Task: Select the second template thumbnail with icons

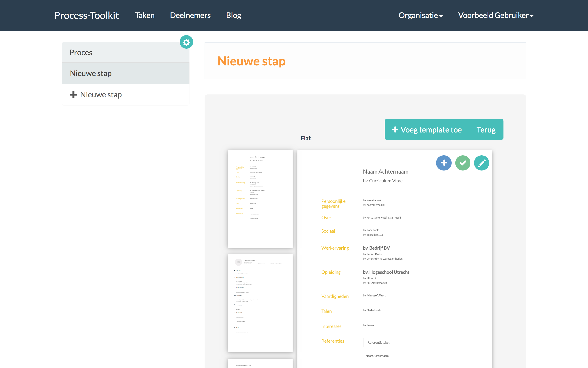Action: (260, 303)
